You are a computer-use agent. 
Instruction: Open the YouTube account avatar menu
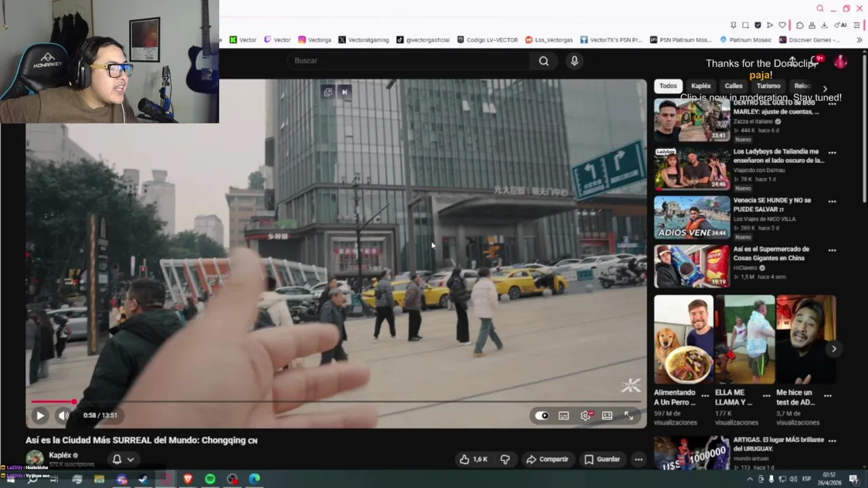[841, 62]
